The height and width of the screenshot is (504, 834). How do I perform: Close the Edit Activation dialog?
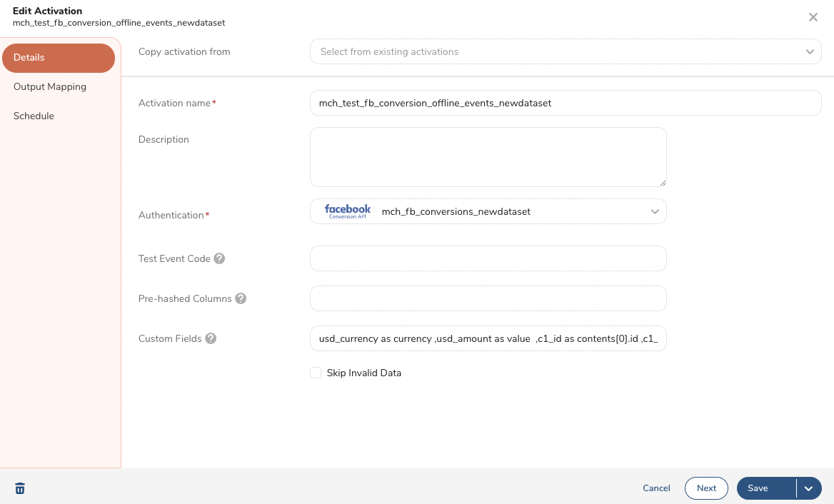coord(813,17)
